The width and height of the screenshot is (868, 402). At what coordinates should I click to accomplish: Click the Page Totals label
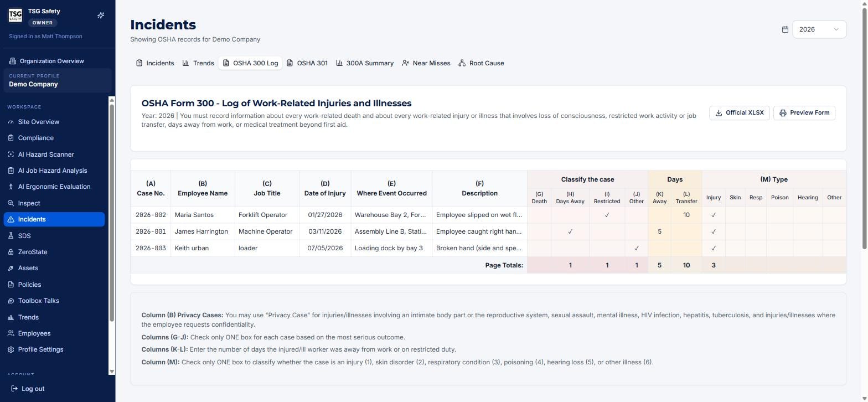coord(504,265)
